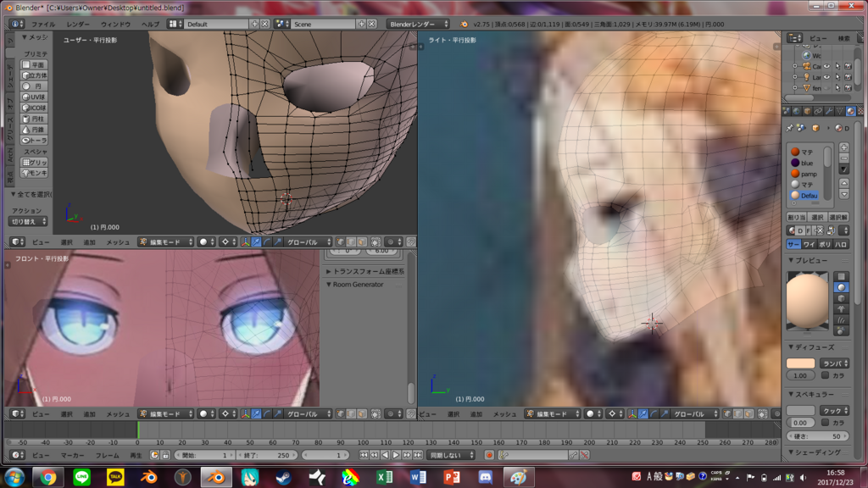
Task: Open the 編集モード mode dropdown in top viewport
Action: pyautogui.click(x=166, y=242)
